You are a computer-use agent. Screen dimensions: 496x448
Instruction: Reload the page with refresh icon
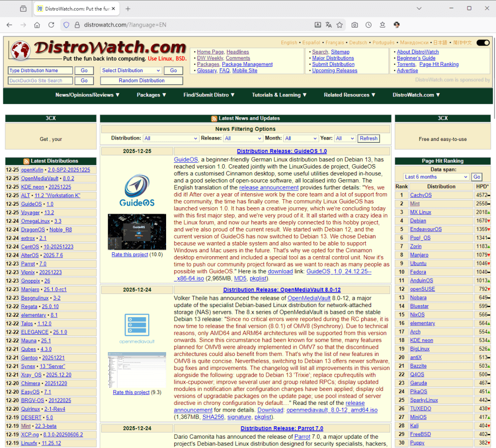pyautogui.click(x=51, y=25)
